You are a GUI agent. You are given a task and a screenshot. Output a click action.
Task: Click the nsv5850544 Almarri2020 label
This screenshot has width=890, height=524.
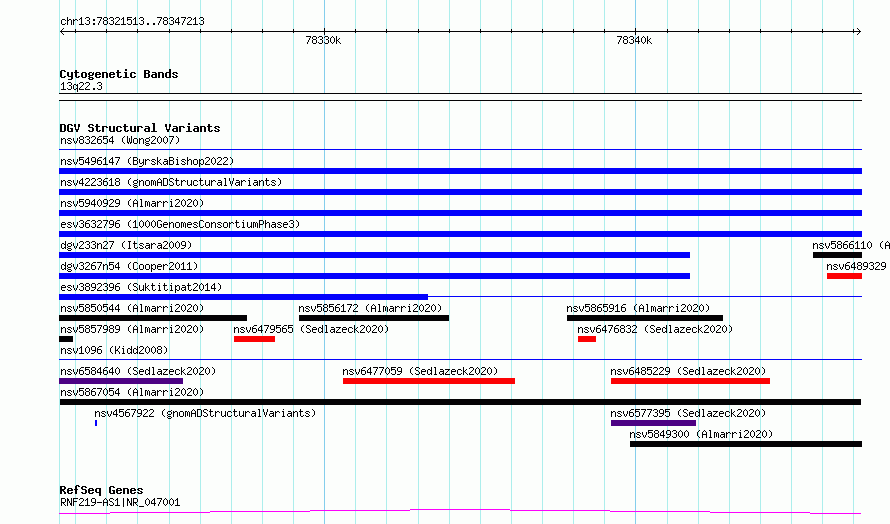[x=132, y=308]
